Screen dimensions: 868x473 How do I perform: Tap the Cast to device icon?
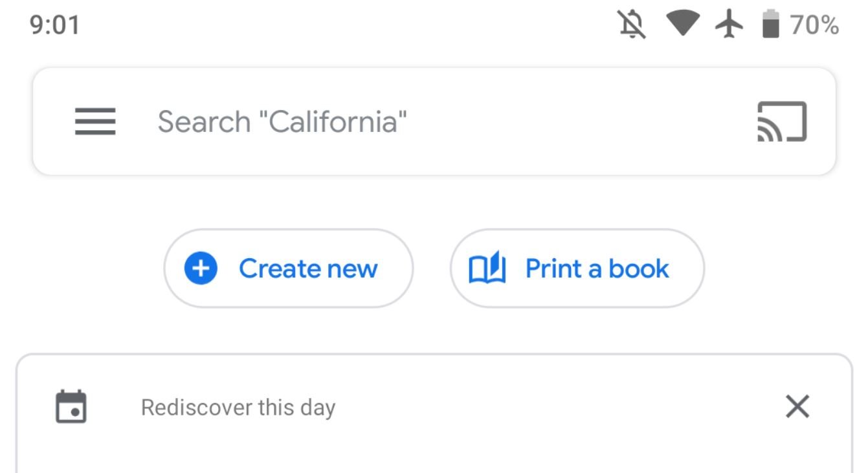782,122
